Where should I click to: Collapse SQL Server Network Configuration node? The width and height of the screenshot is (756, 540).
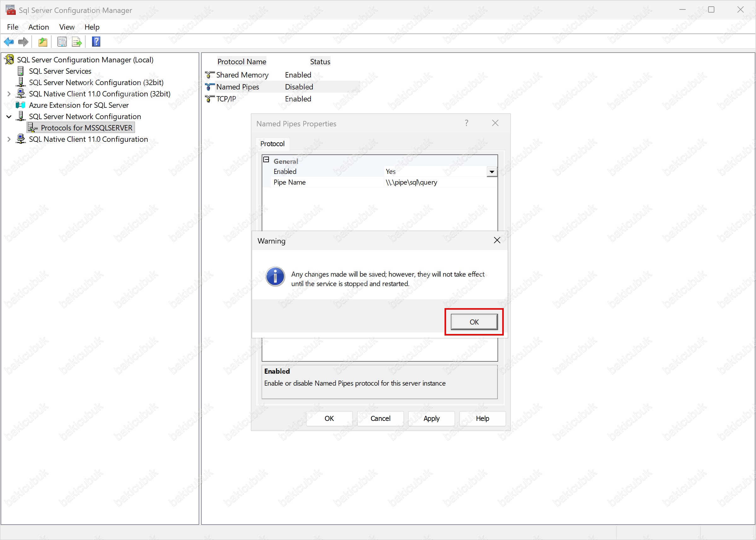point(9,117)
